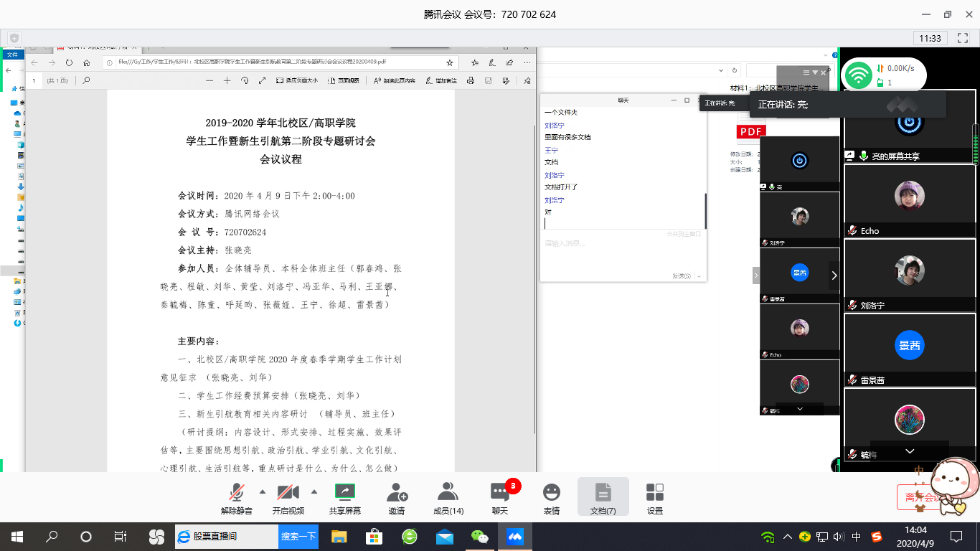
Task: Rotate the PDF page
Action: [245, 81]
